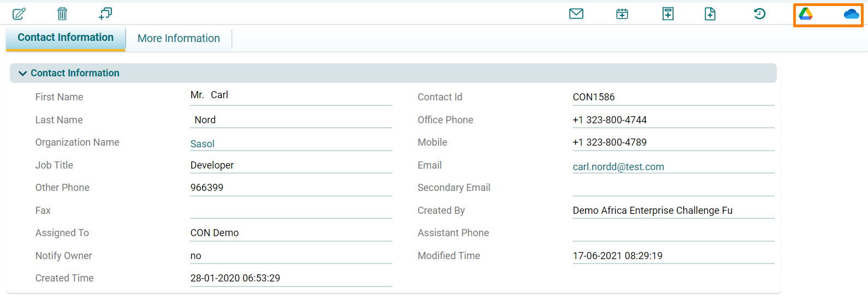Add a calendar event with the calendar icon

(x=622, y=14)
